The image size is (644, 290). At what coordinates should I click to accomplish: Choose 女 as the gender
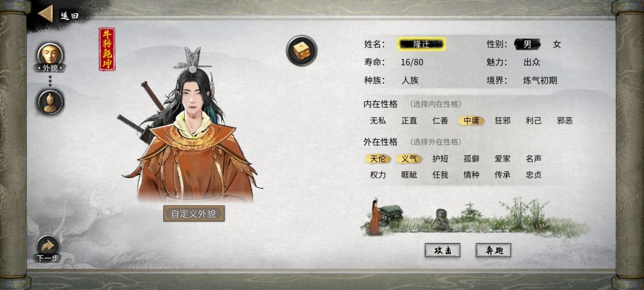coord(556,44)
